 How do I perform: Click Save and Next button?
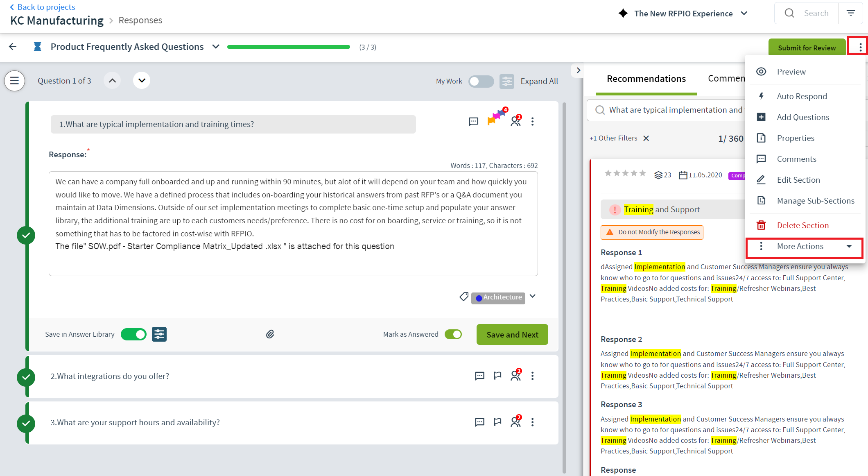click(513, 334)
